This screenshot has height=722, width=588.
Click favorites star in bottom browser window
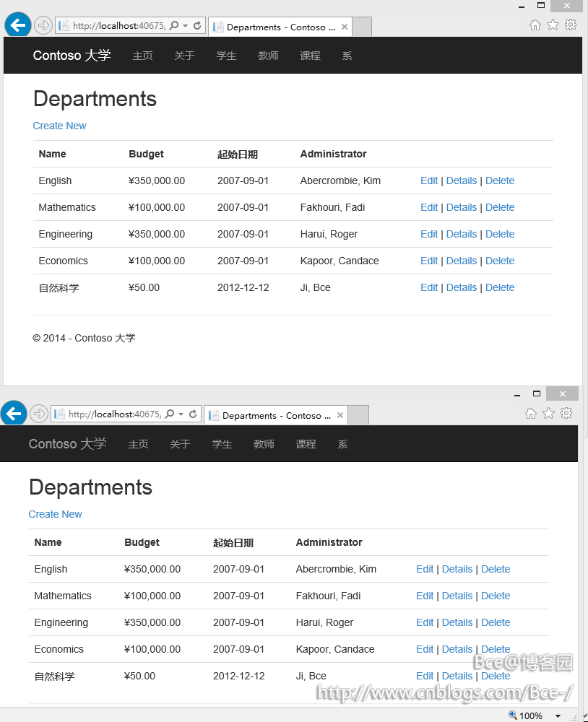coord(548,414)
